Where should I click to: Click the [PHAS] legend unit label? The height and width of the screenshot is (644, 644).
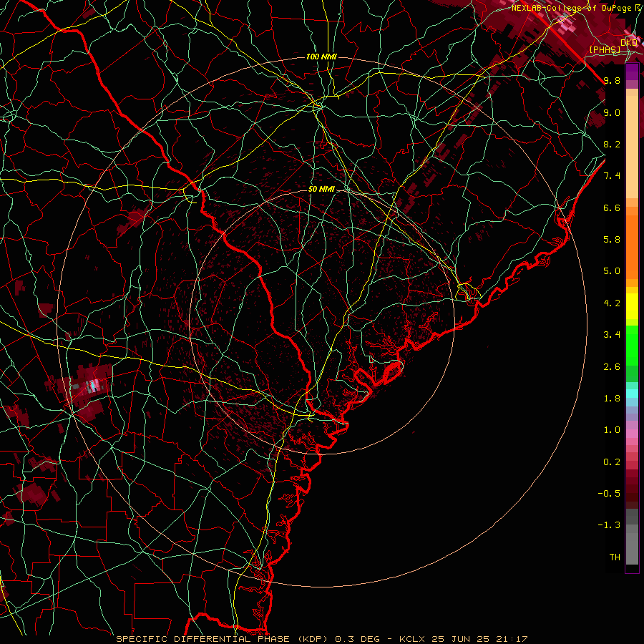click(605, 49)
